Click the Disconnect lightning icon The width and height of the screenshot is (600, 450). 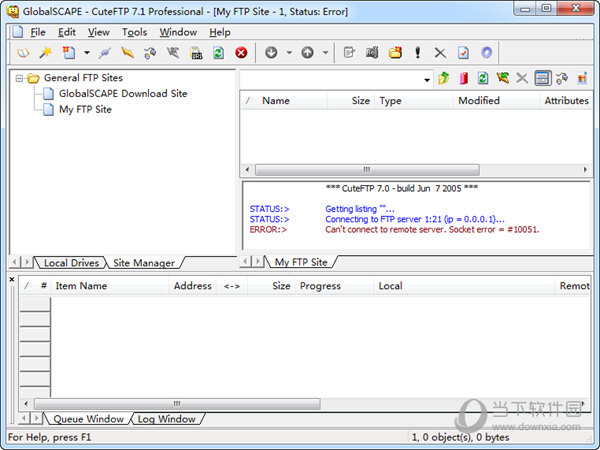pyautogui.click(x=127, y=52)
